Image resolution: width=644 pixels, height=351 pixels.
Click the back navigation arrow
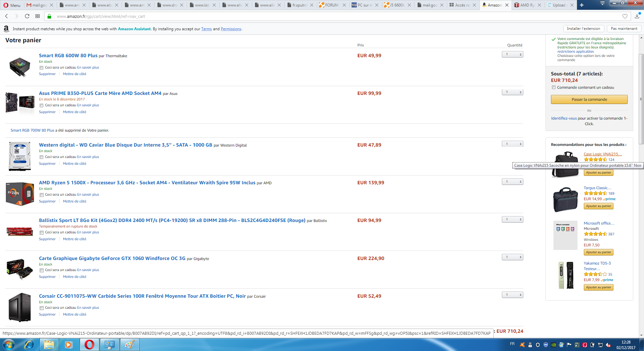7,16
